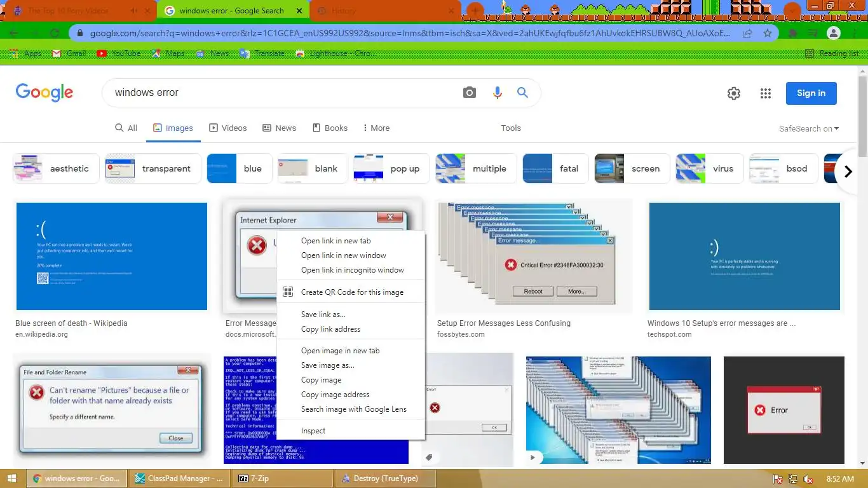Viewport: 868px width, 488px height.
Task: Reload the current page
Action: pyautogui.click(x=55, y=33)
